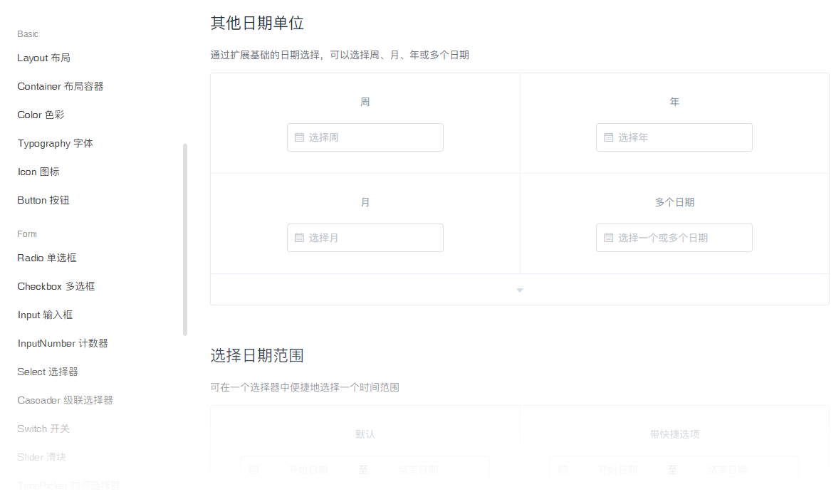Open Button 按钮 component page
The height and width of the screenshot is (504, 831).
tap(43, 200)
